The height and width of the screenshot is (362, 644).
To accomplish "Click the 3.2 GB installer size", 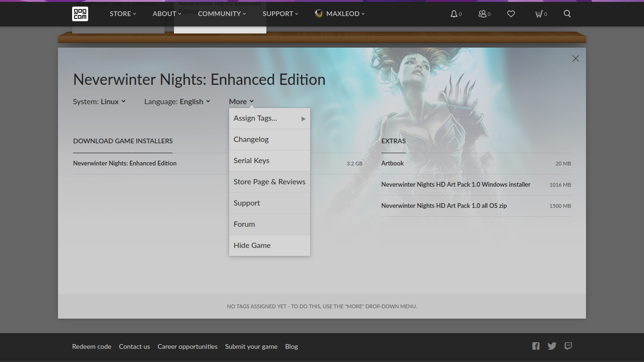I will tap(355, 164).
